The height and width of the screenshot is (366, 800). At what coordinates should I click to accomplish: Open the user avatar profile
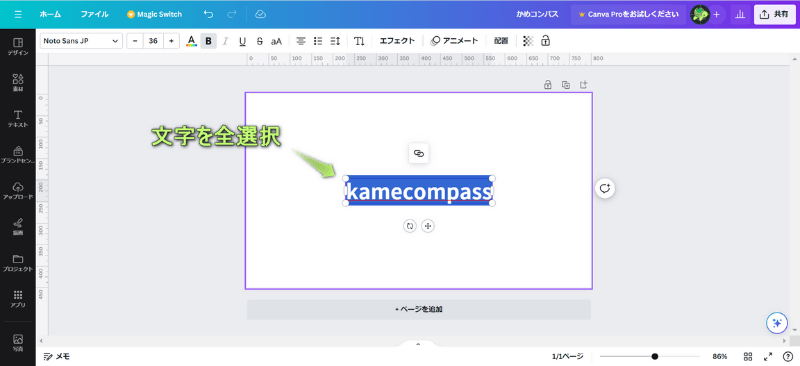coord(699,14)
